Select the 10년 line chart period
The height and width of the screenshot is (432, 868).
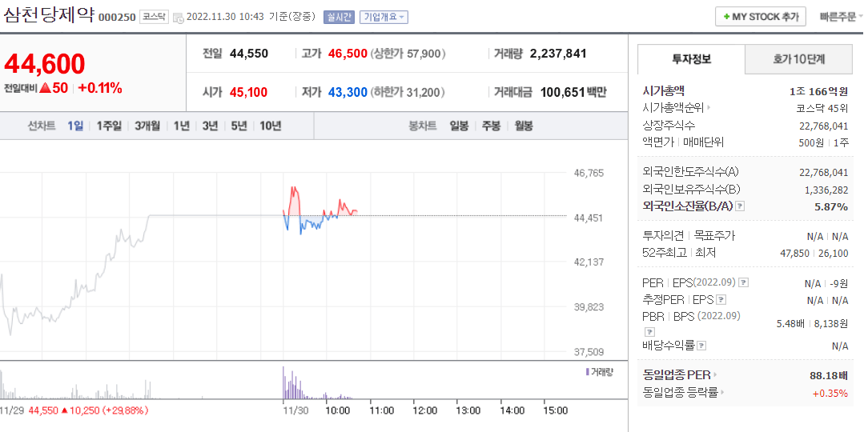point(270,126)
